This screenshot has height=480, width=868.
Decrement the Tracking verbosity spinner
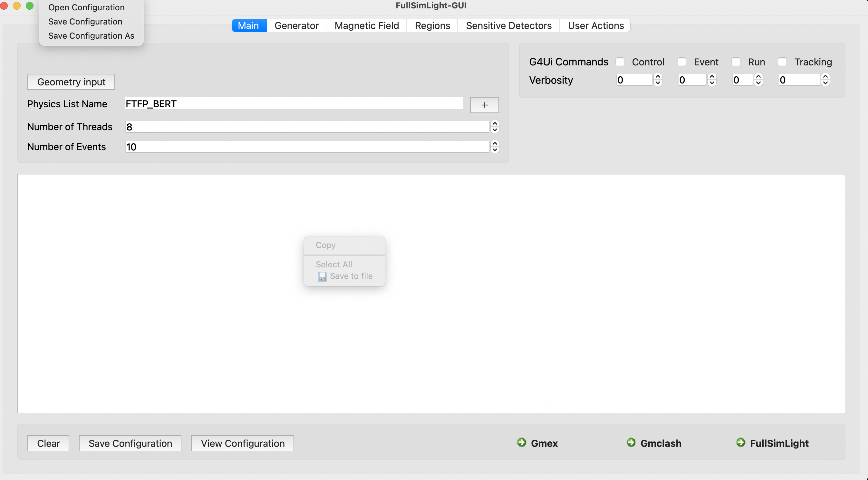(x=825, y=83)
